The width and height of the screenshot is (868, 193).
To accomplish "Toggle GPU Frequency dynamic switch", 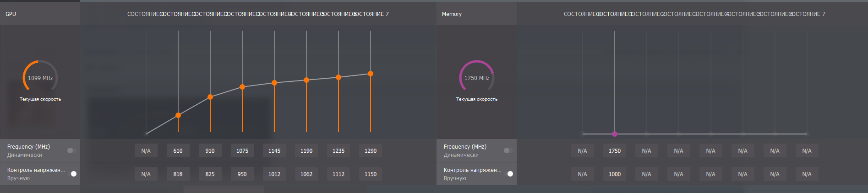I will point(71,150).
